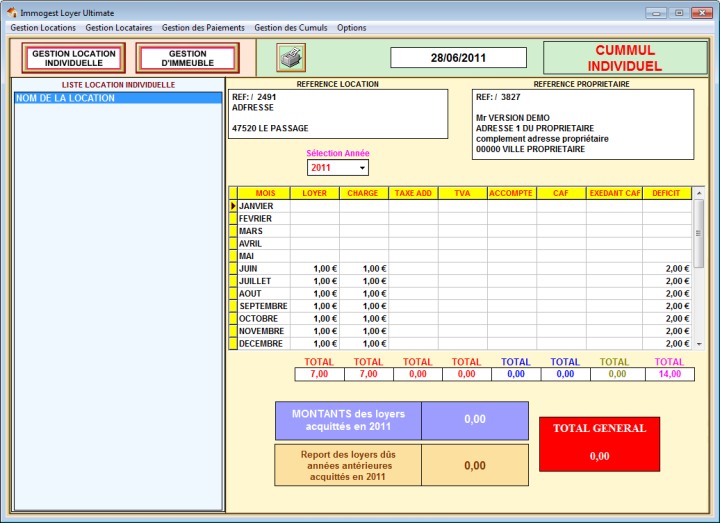Click the application icon in title bar
Viewport: 720px width, 523px height.
[x=11, y=11]
